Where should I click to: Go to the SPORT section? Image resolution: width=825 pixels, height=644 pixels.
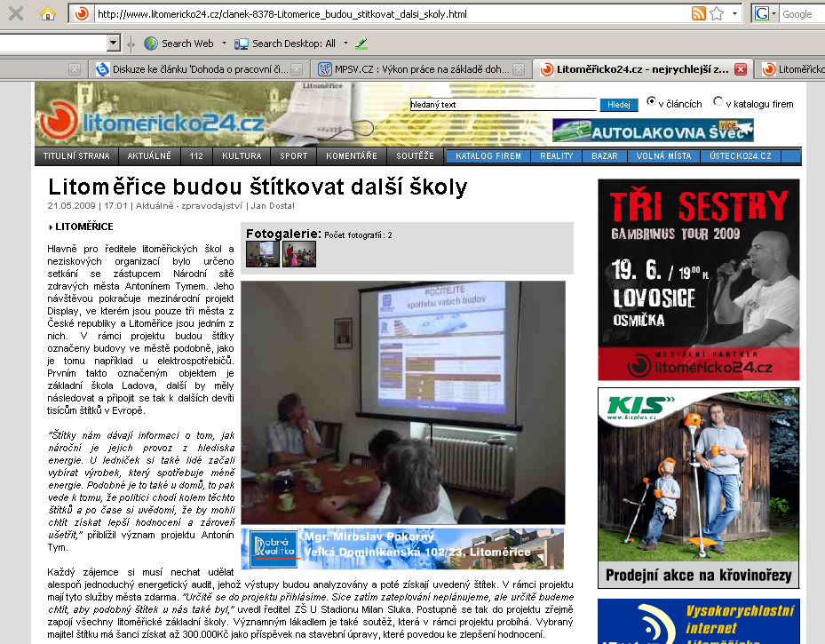pos(294,156)
